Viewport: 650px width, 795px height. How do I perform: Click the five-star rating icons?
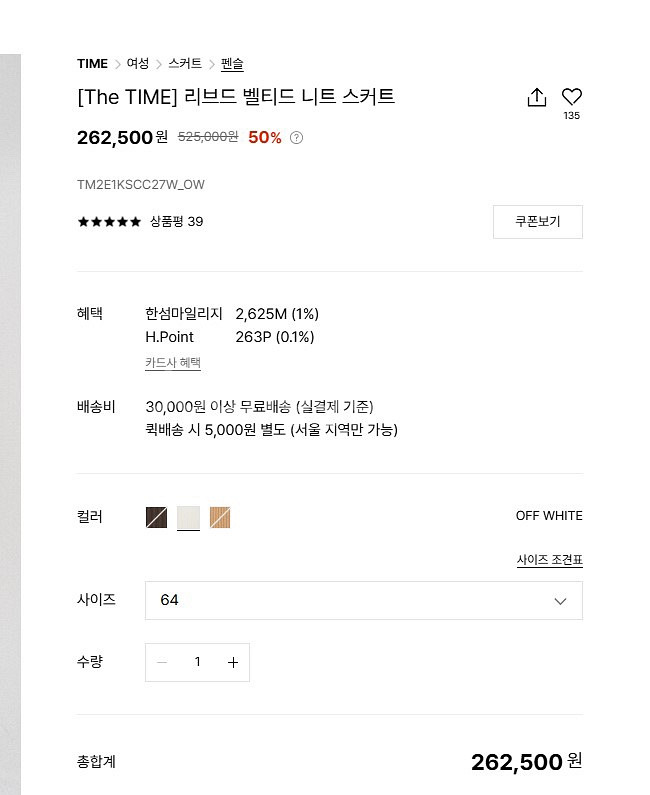pos(109,222)
